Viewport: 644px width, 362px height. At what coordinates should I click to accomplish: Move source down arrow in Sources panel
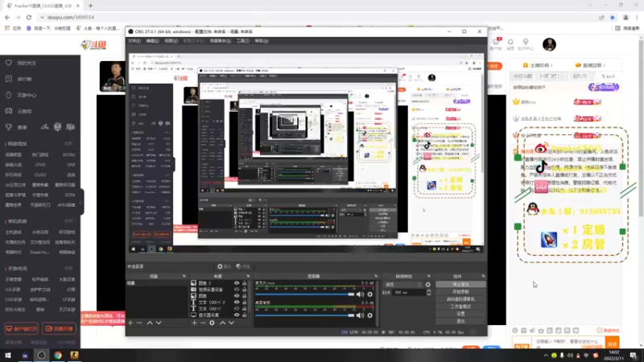pyautogui.click(x=231, y=323)
